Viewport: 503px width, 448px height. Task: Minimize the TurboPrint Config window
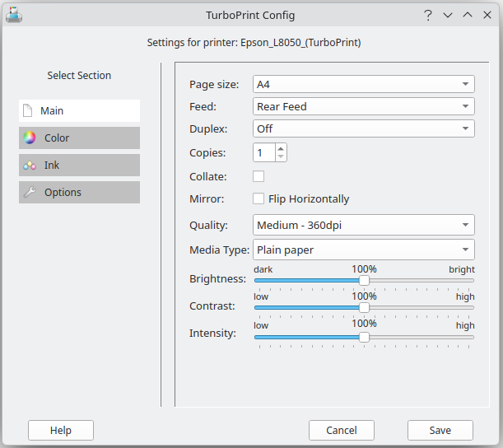tap(448, 15)
